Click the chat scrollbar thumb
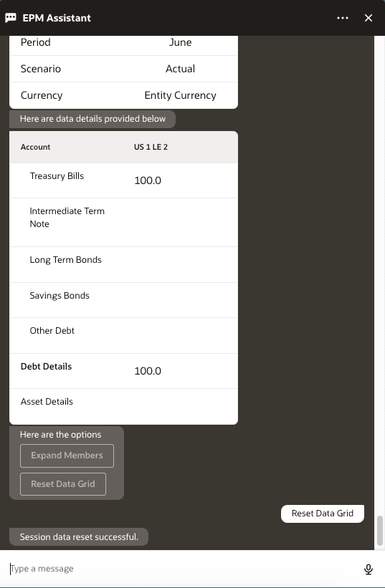The height and width of the screenshot is (588, 385). pos(380,530)
